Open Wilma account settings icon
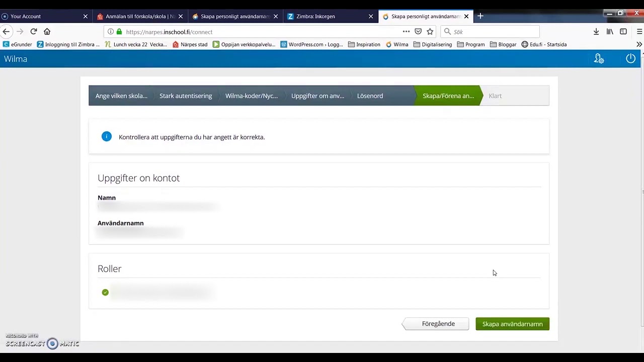 [599, 59]
